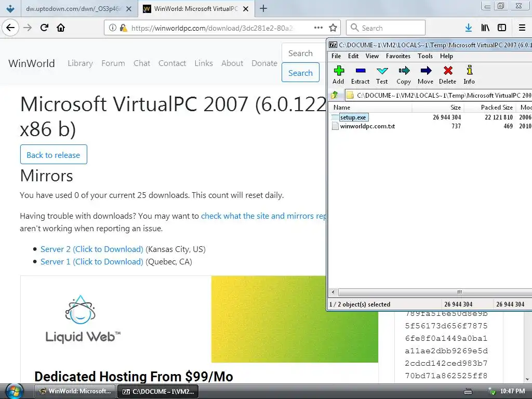
Task: Reload the current page in Firefox
Action: coord(44,28)
